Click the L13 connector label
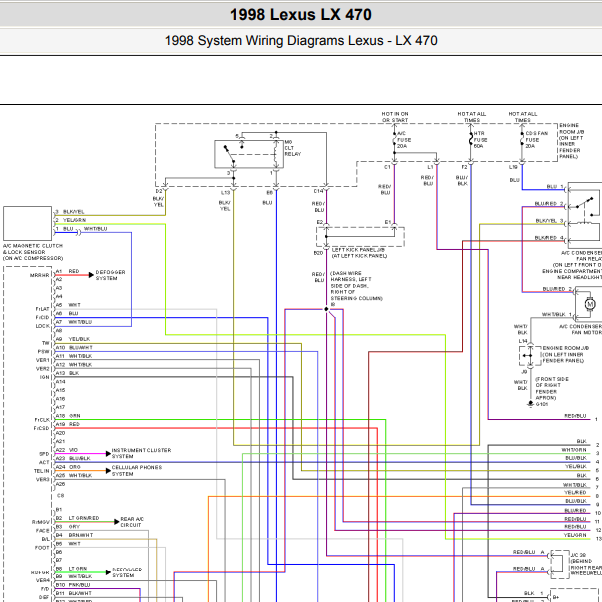602x602 pixels. [x=225, y=192]
